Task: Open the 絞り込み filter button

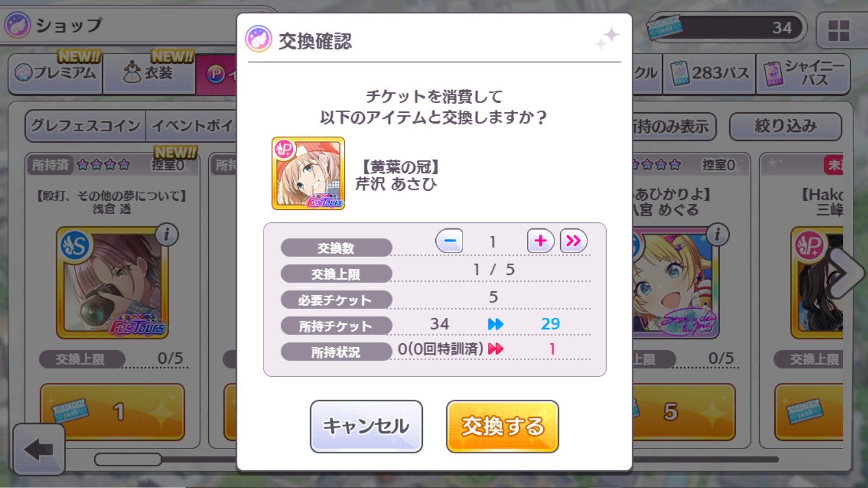Action: (785, 126)
